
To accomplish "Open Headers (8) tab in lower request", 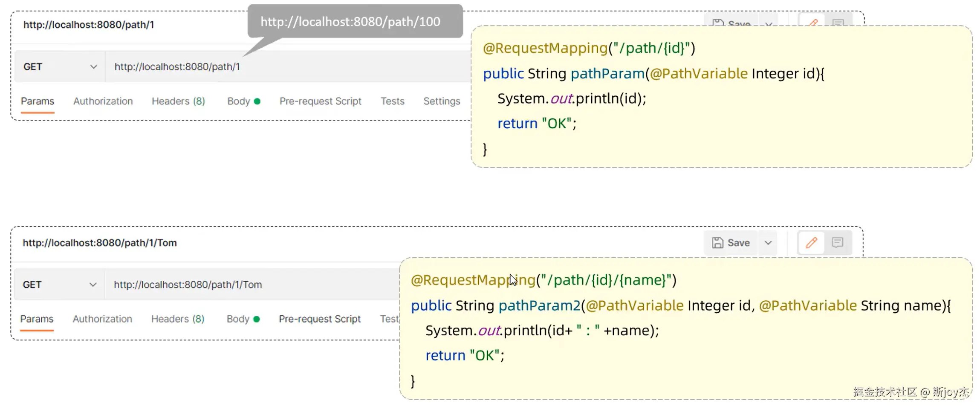I will pyautogui.click(x=178, y=319).
